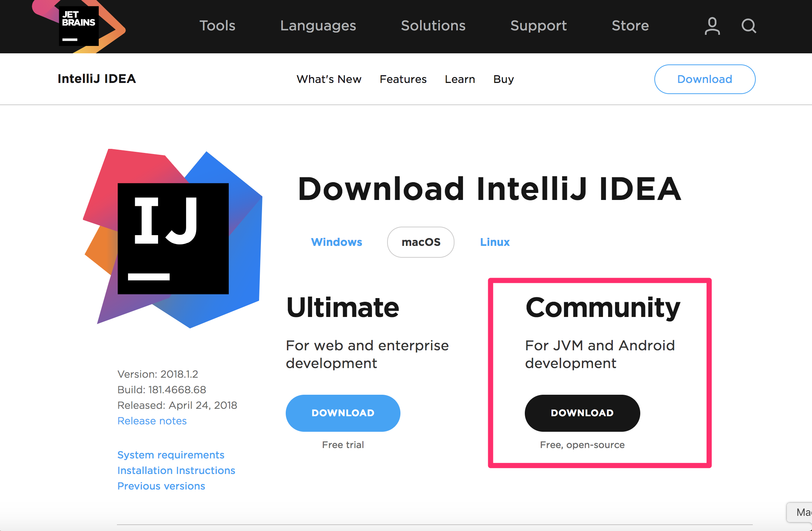Viewport: 812px width, 531px height.
Task: Click the Download button in the header
Action: (x=705, y=79)
